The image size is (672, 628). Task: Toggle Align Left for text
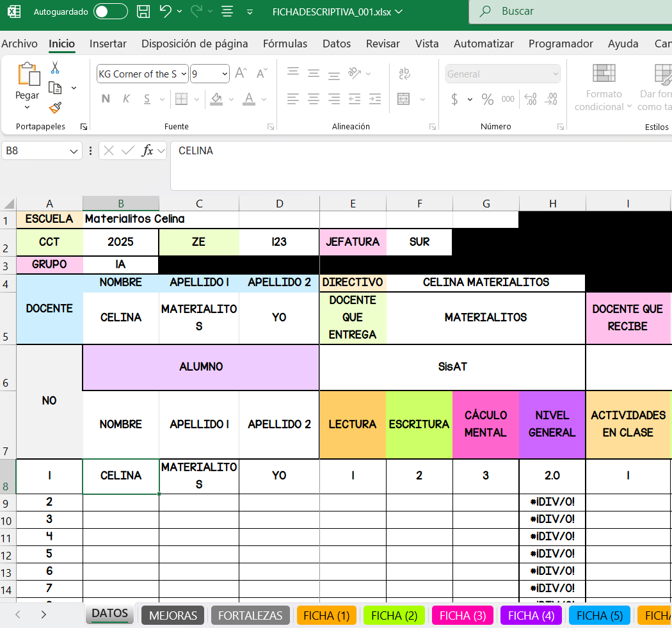(293, 99)
